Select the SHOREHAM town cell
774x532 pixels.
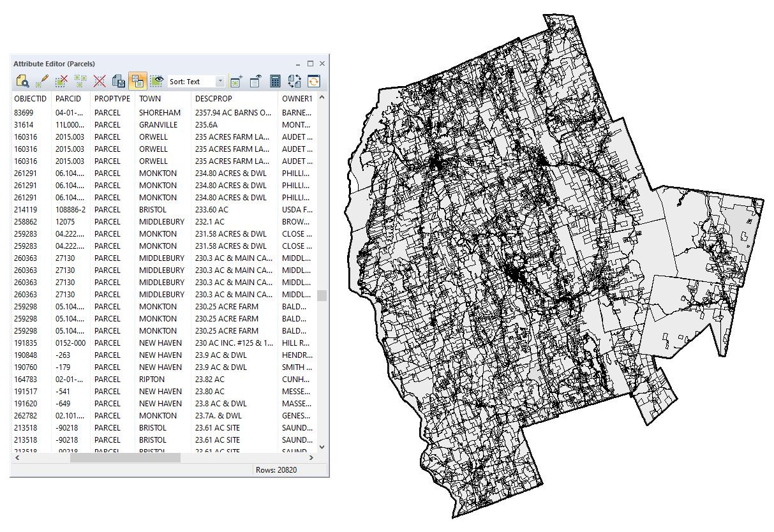click(x=160, y=113)
